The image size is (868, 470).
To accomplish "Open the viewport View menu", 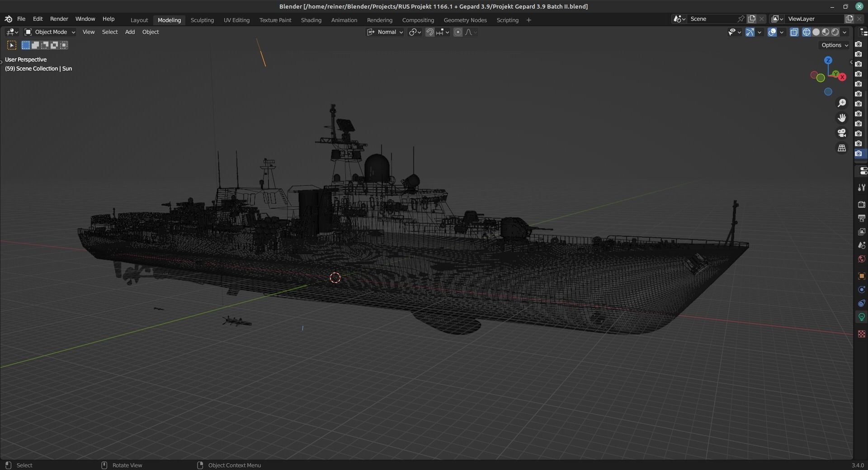I will tap(89, 32).
